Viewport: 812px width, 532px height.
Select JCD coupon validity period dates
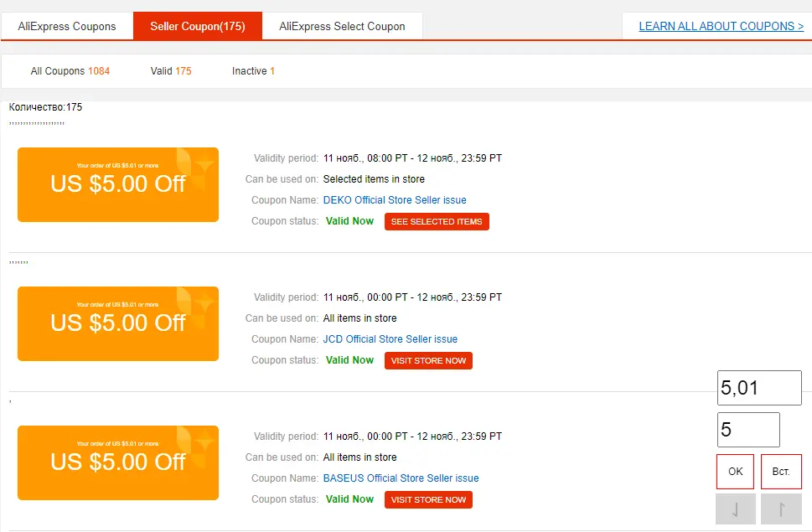point(412,297)
